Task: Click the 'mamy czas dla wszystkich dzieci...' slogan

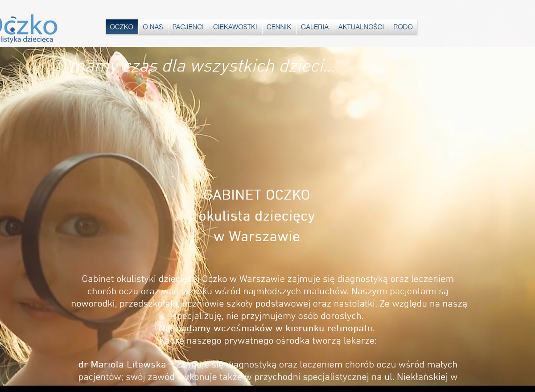Action: (x=203, y=67)
